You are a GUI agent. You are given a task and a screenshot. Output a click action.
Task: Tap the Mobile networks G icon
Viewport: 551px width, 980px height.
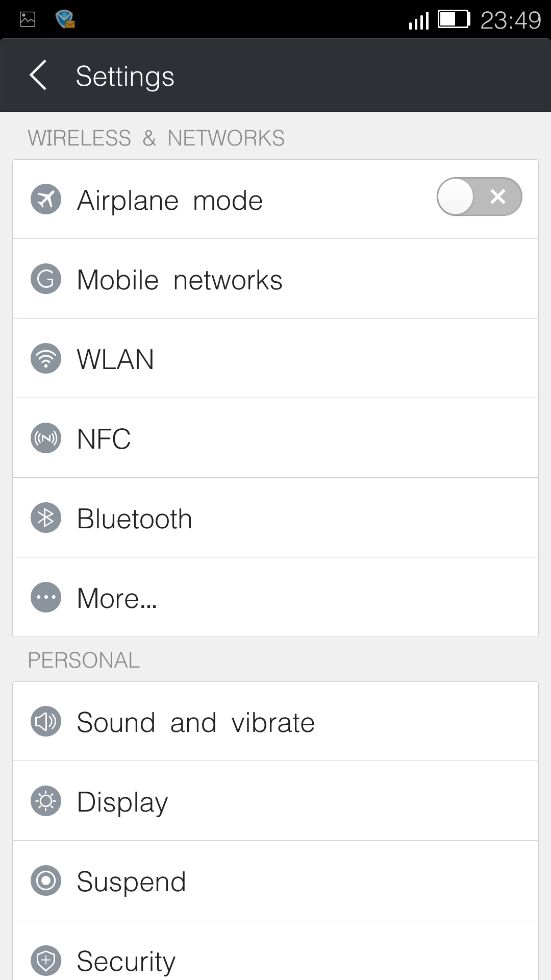point(46,279)
